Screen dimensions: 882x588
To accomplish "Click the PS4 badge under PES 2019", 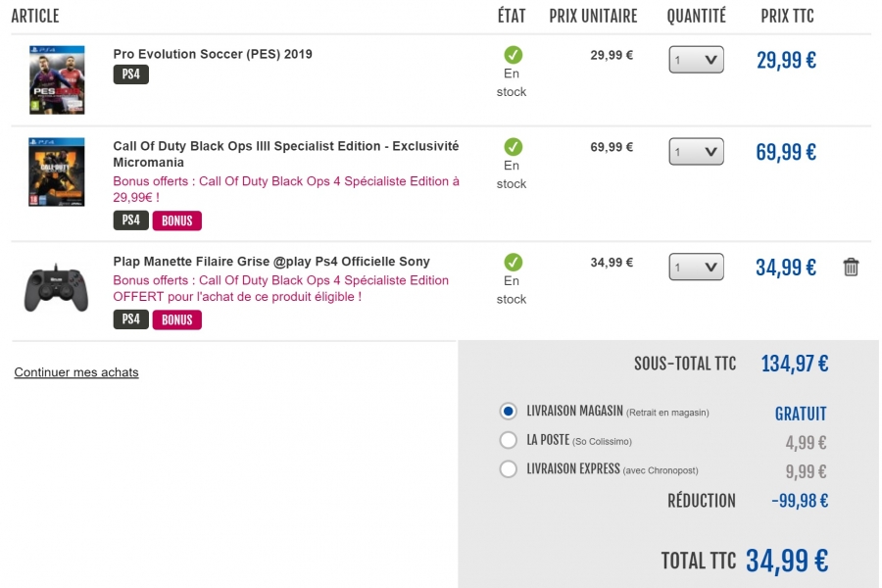I will pos(131,74).
